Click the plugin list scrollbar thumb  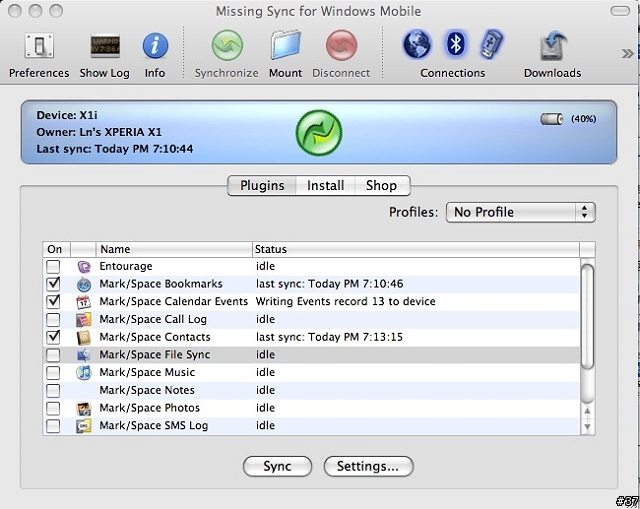587,317
